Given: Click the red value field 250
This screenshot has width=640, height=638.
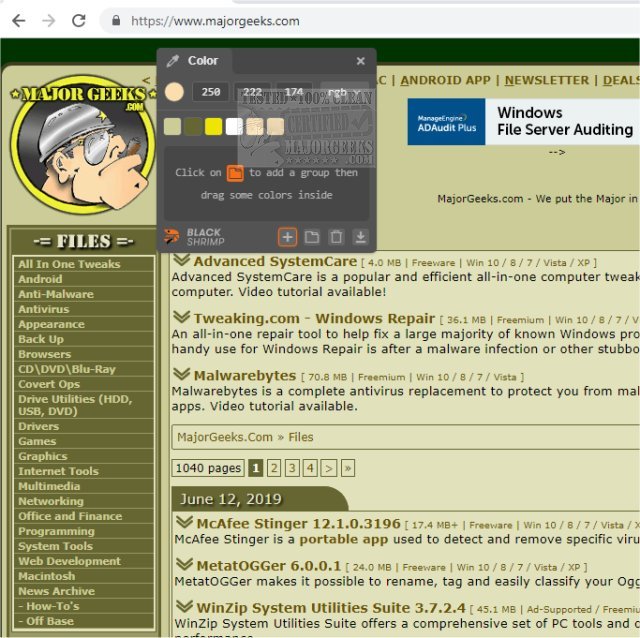Looking at the screenshot, I should [211, 92].
